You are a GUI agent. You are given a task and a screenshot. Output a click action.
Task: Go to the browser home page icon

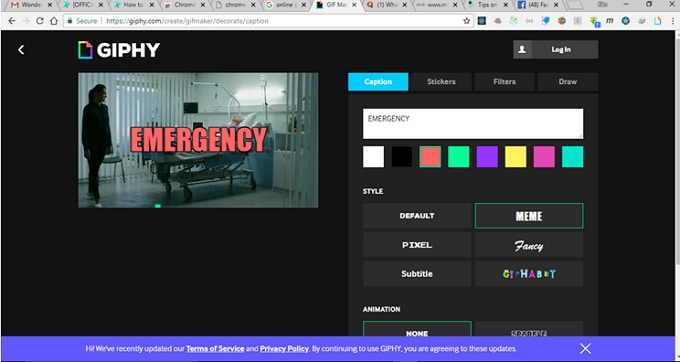pyautogui.click(x=54, y=21)
